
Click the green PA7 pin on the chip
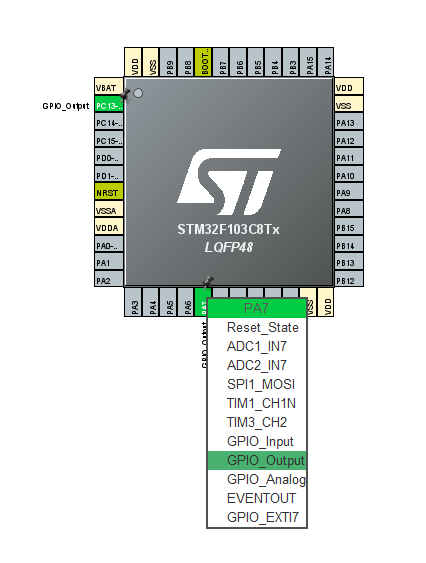pos(201,302)
